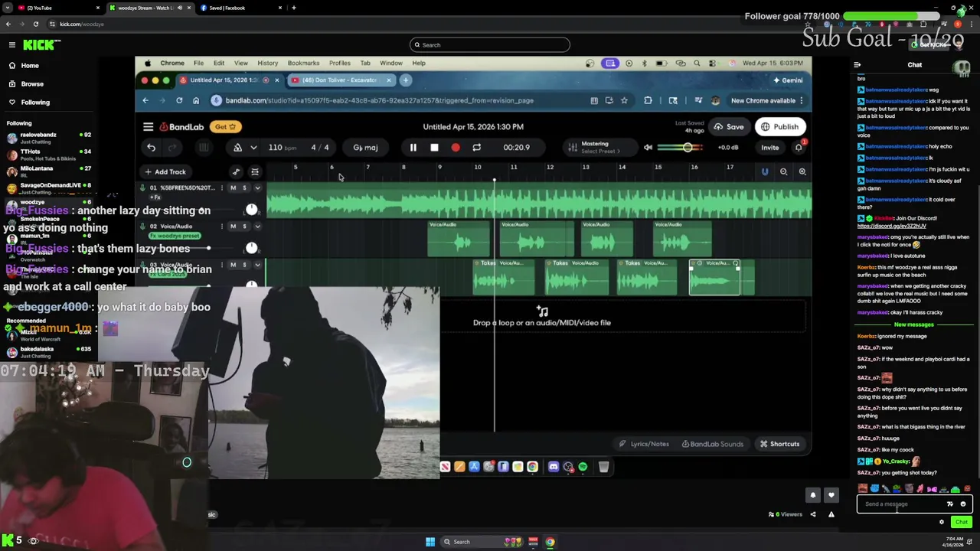Adjust the master volume slider knob
The width and height of the screenshot is (980, 551).
[688, 148]
